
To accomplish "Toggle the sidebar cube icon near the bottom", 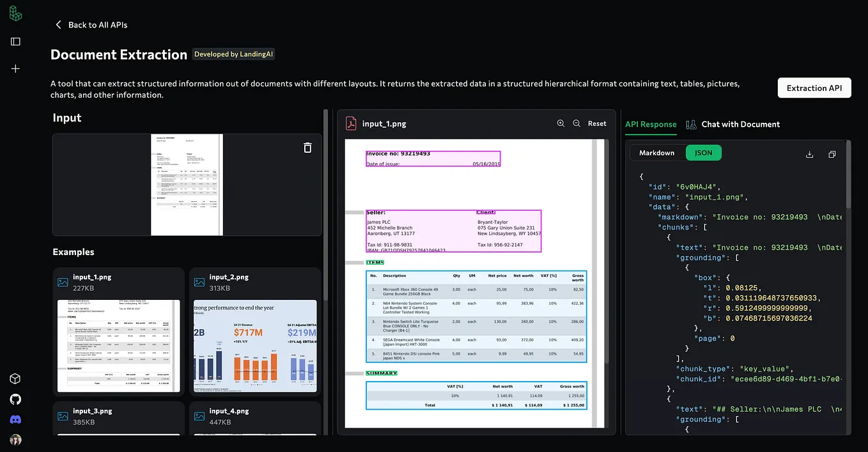I will tap(15, 378).
